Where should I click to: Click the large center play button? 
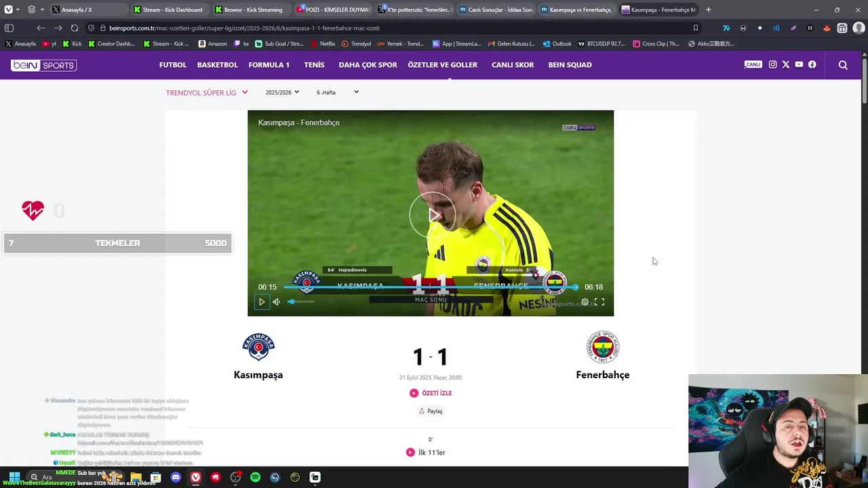(x=432, y=215)
